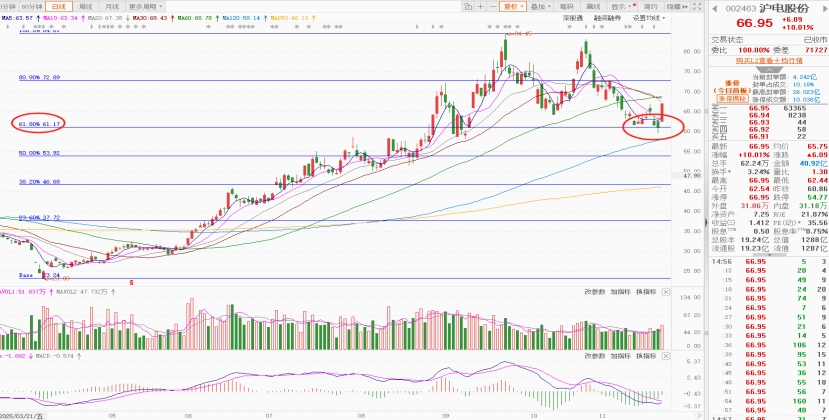Screen dimensions: 829x420
Task: Click the 简约 toolbar button
Action: [x=651, y=7]
